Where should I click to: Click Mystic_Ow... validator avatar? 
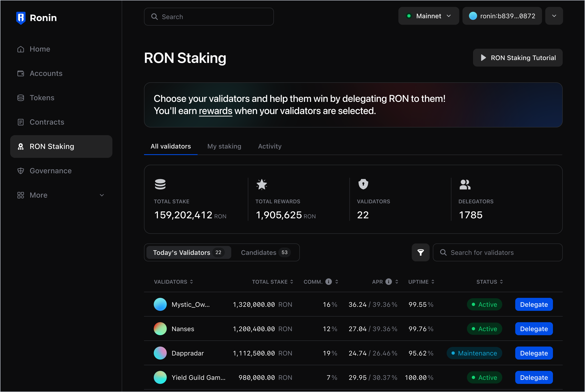click(160, 305)
